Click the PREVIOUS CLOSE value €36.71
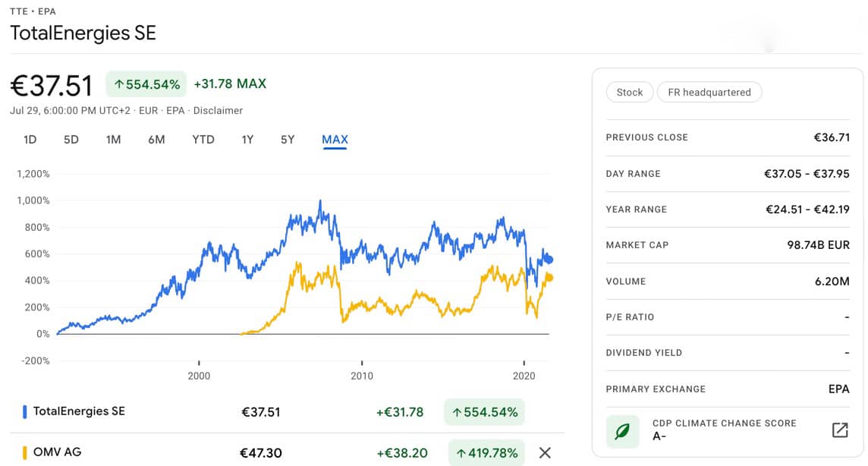868x466 pixels. click(832, 137)
